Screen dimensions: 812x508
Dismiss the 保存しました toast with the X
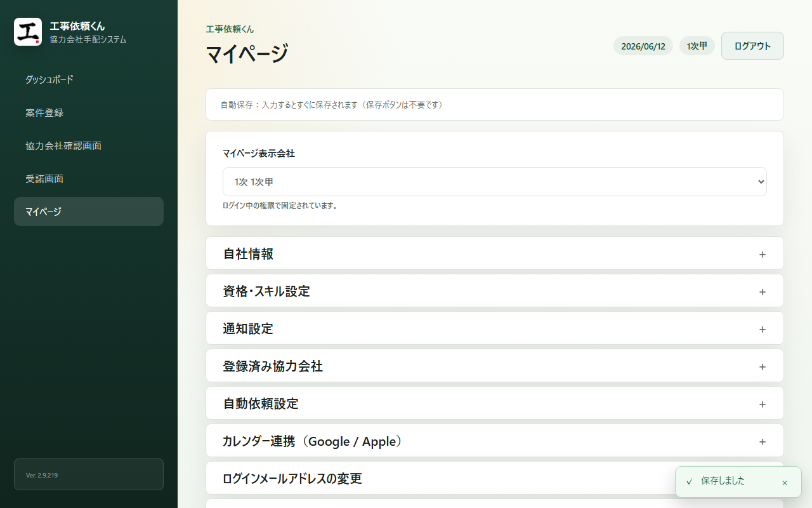tap(785, 483)
